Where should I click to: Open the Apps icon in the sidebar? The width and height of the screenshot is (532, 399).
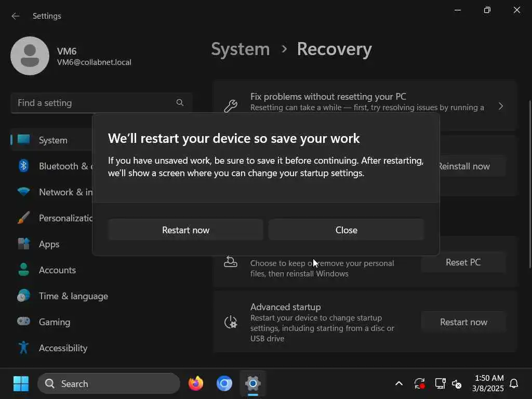(x=24, y=244)
